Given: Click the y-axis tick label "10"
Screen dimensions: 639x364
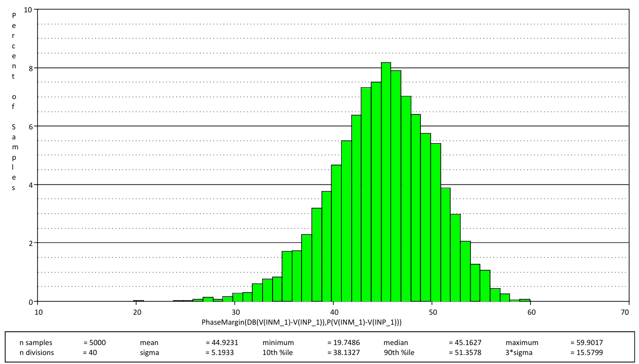Looking at the screenshot, I should tap(28, 9).
